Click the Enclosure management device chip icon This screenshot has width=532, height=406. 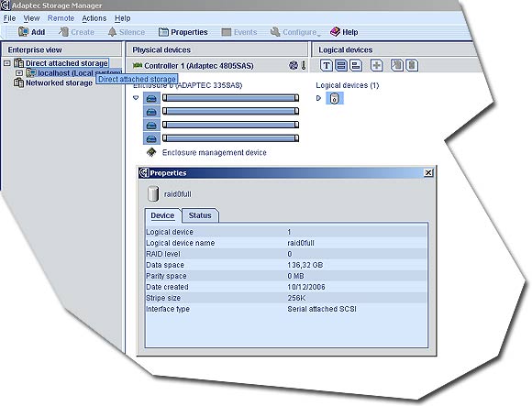(151, 152)
